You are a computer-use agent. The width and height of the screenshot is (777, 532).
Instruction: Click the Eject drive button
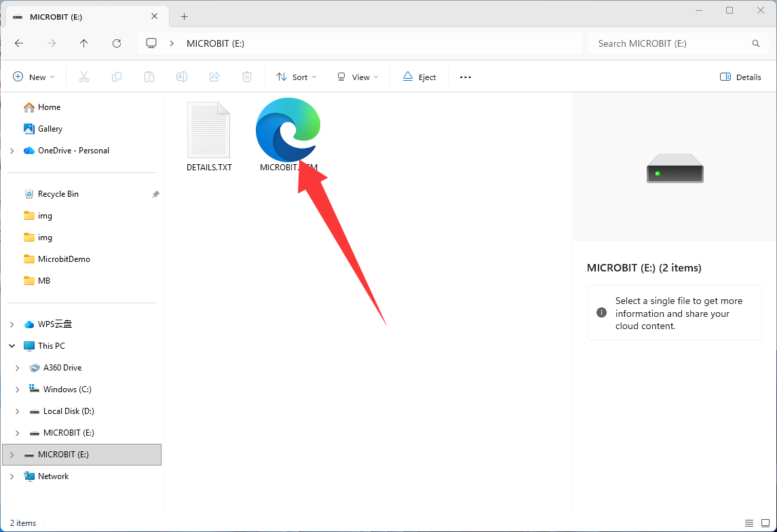[419, 77]
